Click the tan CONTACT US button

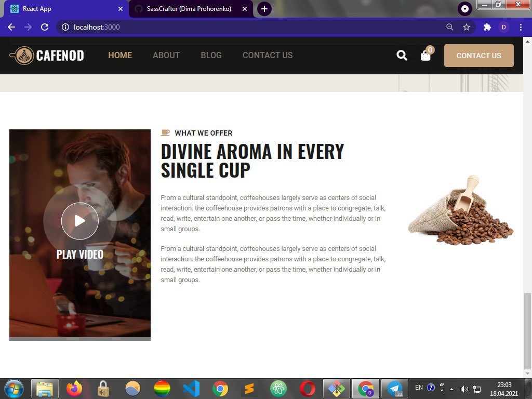(x=478, y=56)
